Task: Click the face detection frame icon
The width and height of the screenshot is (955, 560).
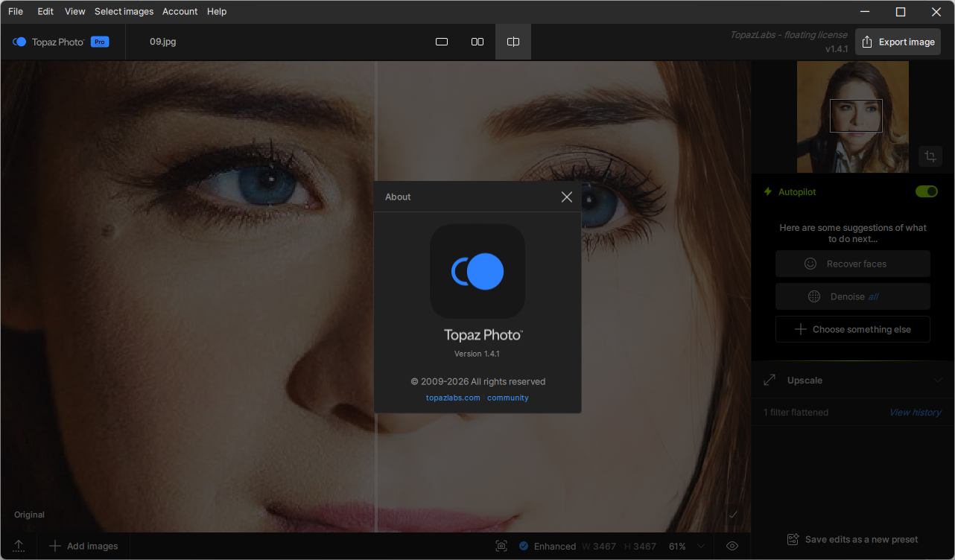Action: tap(501, 546)
